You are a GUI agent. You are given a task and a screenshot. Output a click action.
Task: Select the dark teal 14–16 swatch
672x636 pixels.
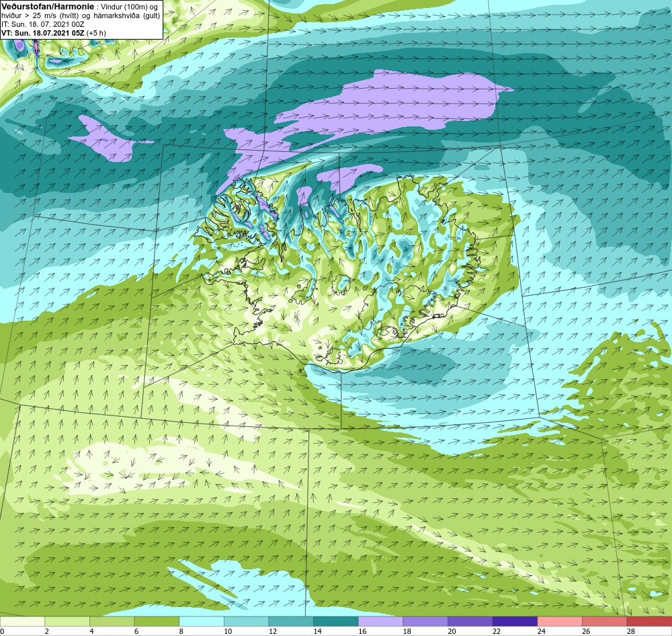click(x=335, y=621)
